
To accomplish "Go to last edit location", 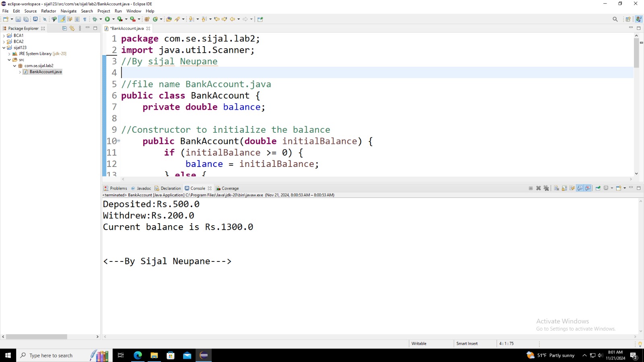I will pyautogui.click(x=217, y=19).
